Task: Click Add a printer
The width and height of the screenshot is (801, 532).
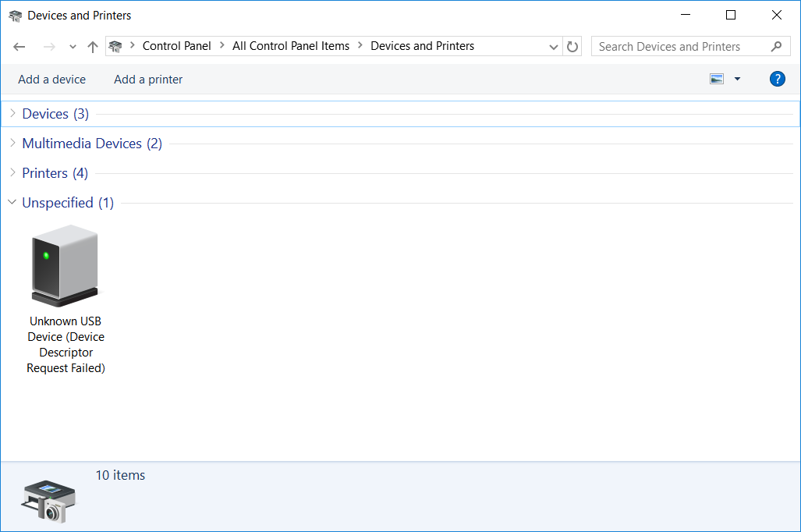Action: point(148,80)
